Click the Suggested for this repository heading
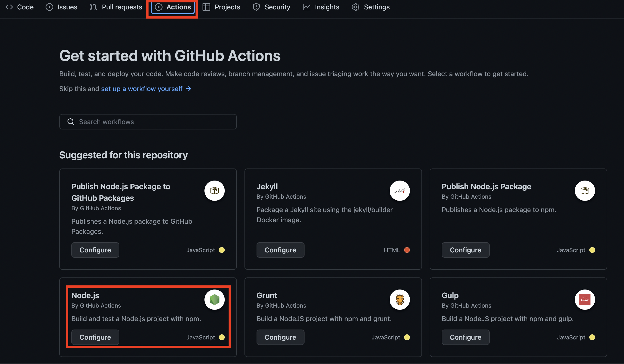Viewport: 624px width, 364px height. click(x=123, y=155)
